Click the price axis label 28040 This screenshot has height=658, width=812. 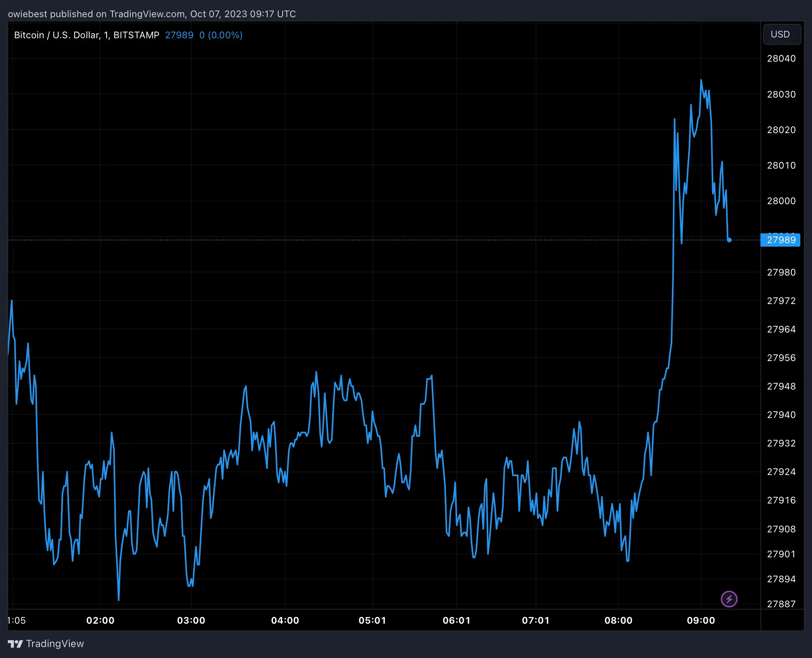[x=781, y=59]
